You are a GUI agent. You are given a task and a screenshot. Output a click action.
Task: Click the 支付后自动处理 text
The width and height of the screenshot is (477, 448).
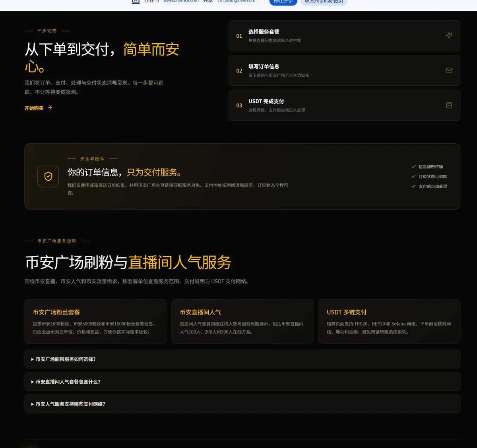click(433, 186)
